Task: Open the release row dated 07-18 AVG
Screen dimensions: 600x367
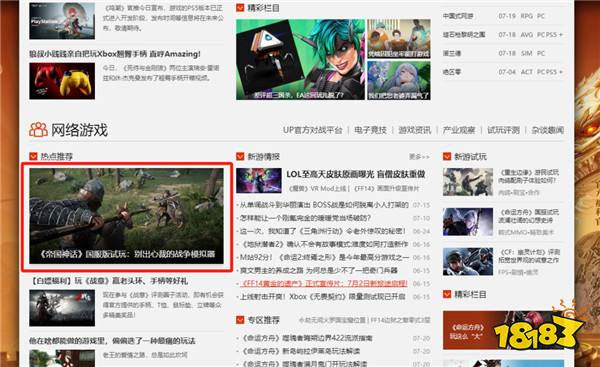Action: pos(503,34)
